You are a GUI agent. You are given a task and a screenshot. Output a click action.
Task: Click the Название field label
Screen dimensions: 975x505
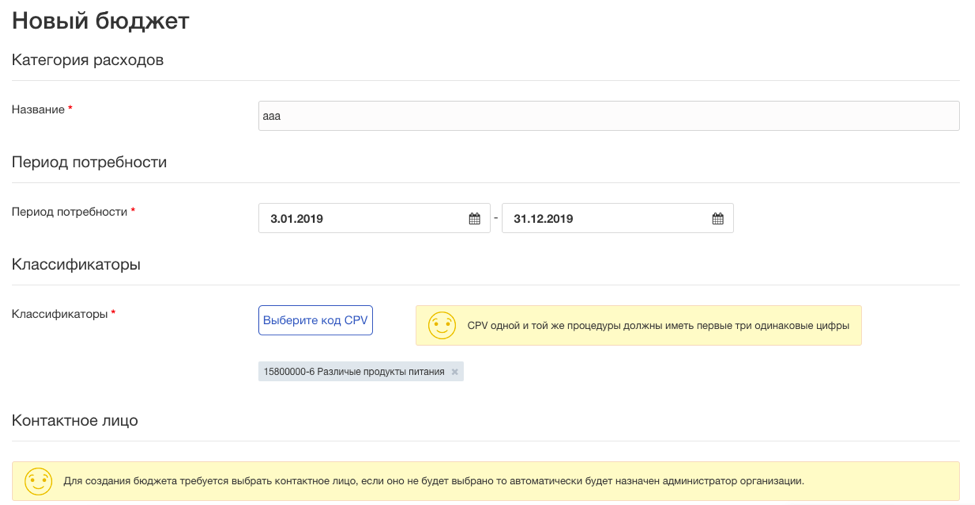[38, 109]
